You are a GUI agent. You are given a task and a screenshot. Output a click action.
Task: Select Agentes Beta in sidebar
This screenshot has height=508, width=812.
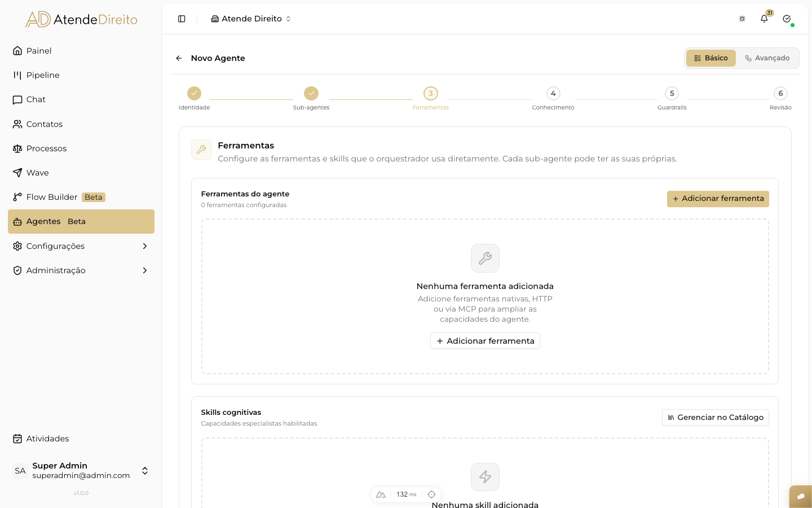click(81, 221)
